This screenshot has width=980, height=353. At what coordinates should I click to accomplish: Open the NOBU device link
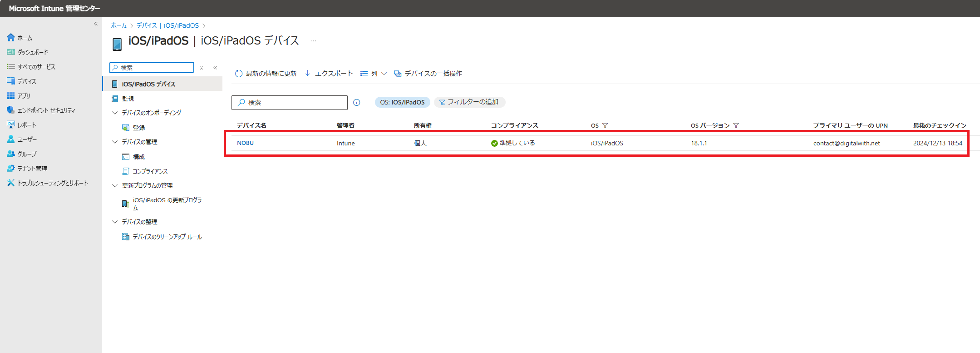tap(245, 143)
